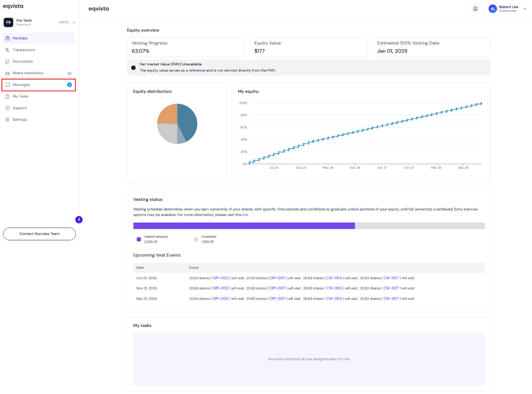Click the Contact Success Team button

point(39,234)
